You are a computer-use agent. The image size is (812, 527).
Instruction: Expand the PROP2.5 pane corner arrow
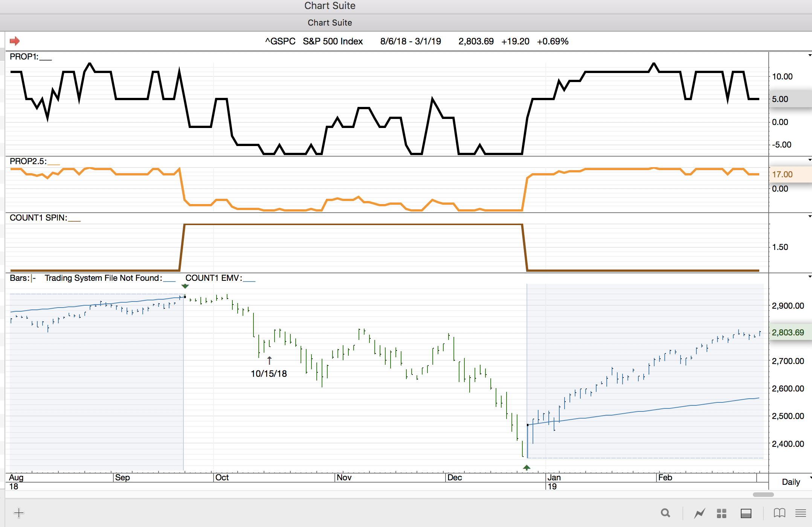(809, 160)
